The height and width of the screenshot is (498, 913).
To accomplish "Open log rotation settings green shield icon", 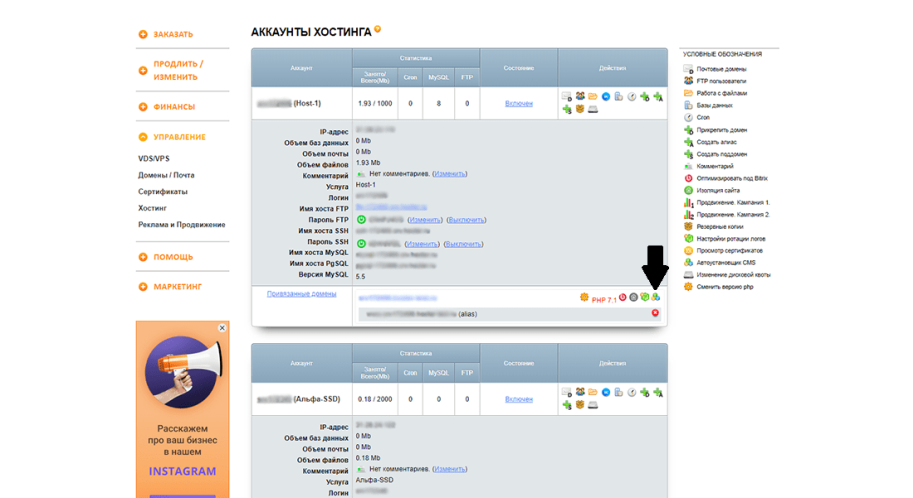I will click(645, 297).
